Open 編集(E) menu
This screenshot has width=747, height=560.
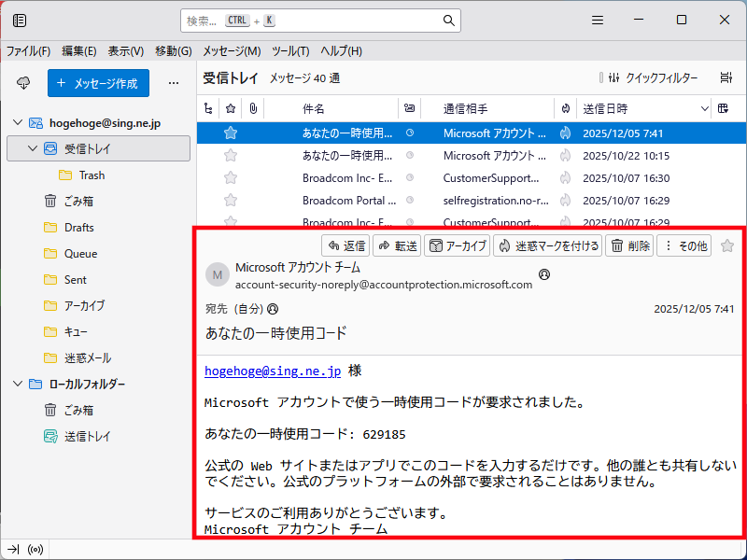point(79,51)
